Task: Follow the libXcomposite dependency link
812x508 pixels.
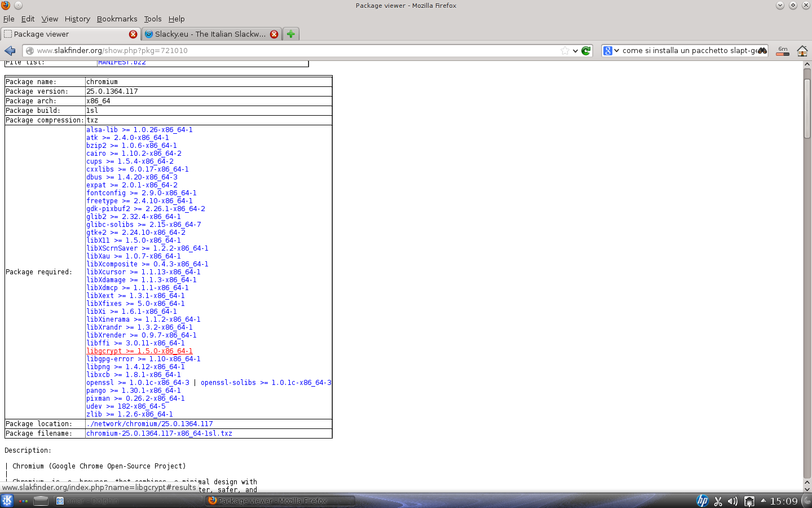Action: click(147, 264)
